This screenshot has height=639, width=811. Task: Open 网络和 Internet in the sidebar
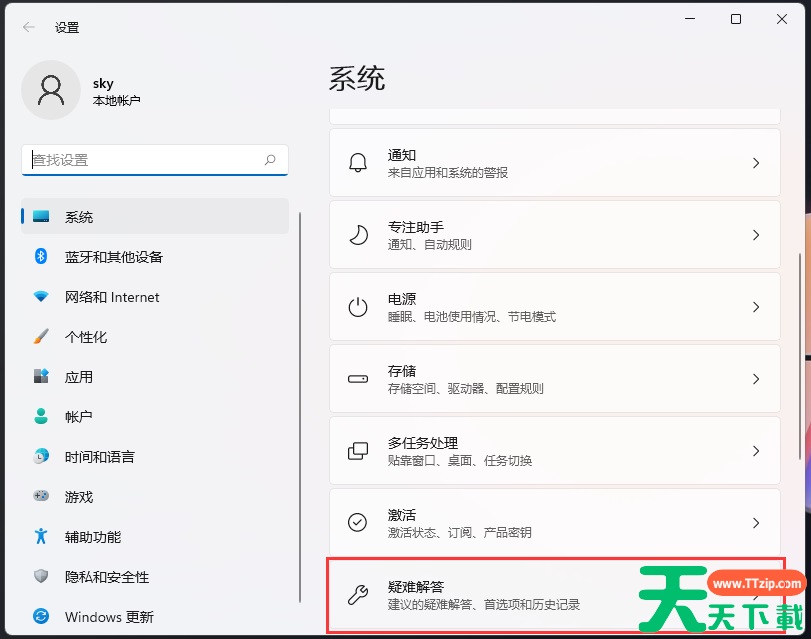pyautogui.click(x=155, y=296)
